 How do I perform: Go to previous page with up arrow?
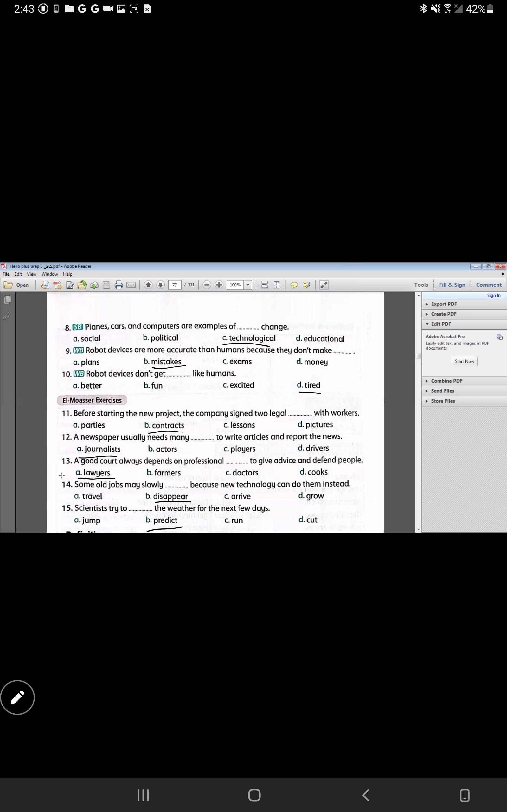pos(148,285)
